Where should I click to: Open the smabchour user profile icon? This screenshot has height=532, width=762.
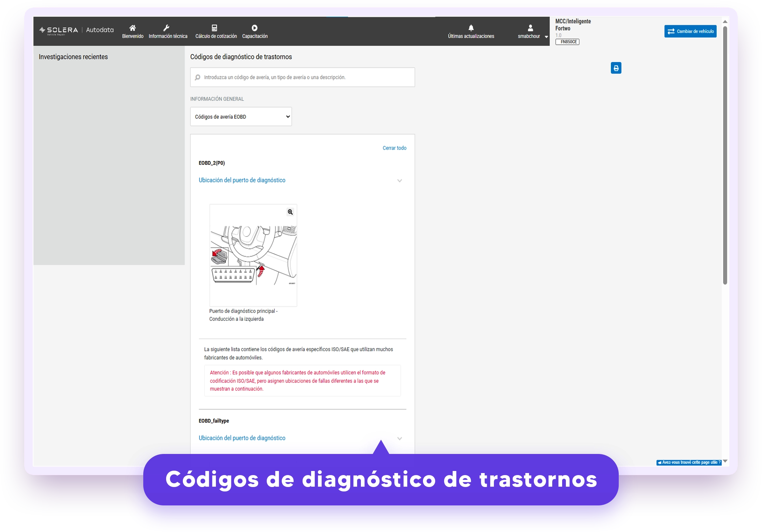click(x=530, y=28)
